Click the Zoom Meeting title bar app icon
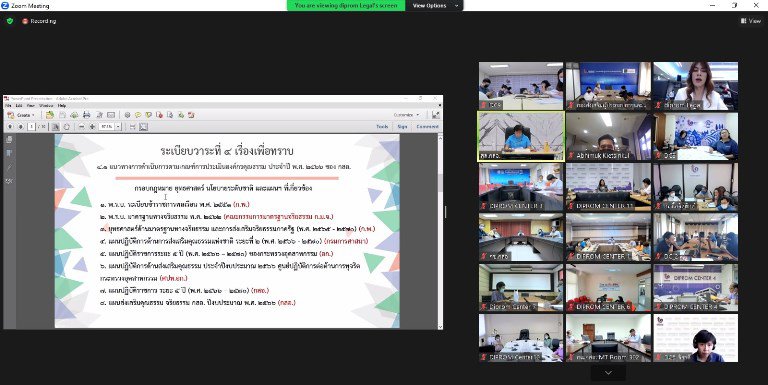Screen dimensions: 768x385 5,5
